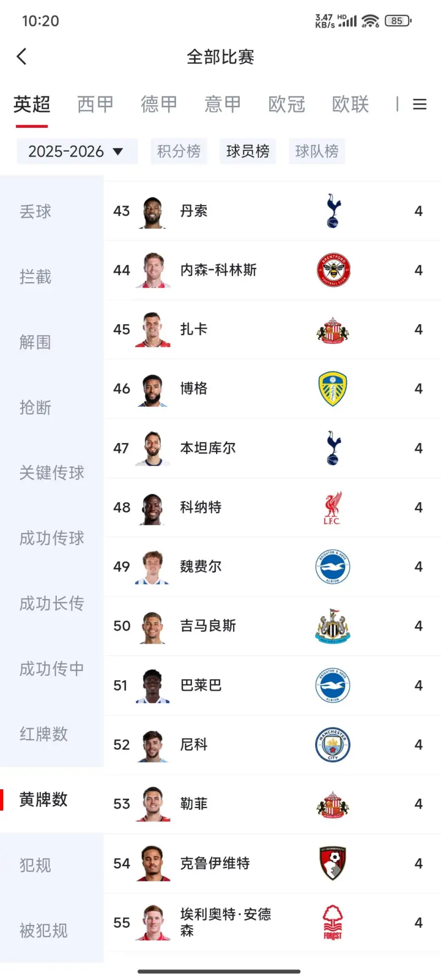Select the 球队榜 team ranking button
The height and width of the screenshot is (980, 441).
click(316, 151)
